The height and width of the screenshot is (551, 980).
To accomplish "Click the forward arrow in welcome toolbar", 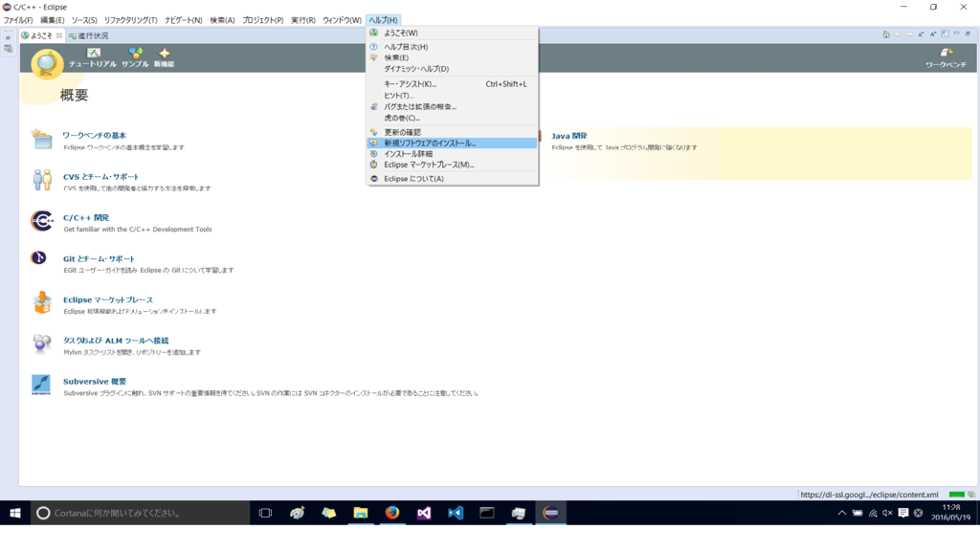I will (x=909, y=34).
